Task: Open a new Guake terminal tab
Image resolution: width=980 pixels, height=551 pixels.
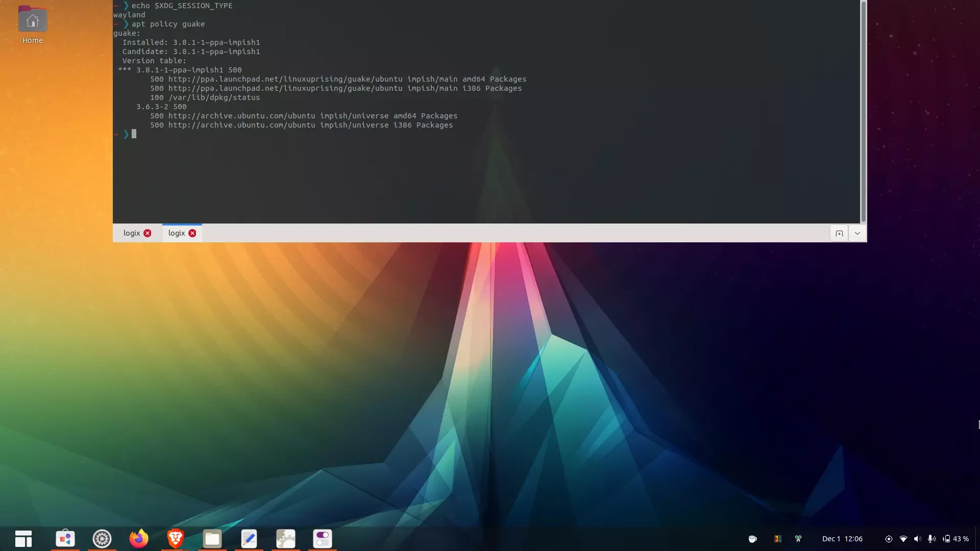Action: coord(839,233)
